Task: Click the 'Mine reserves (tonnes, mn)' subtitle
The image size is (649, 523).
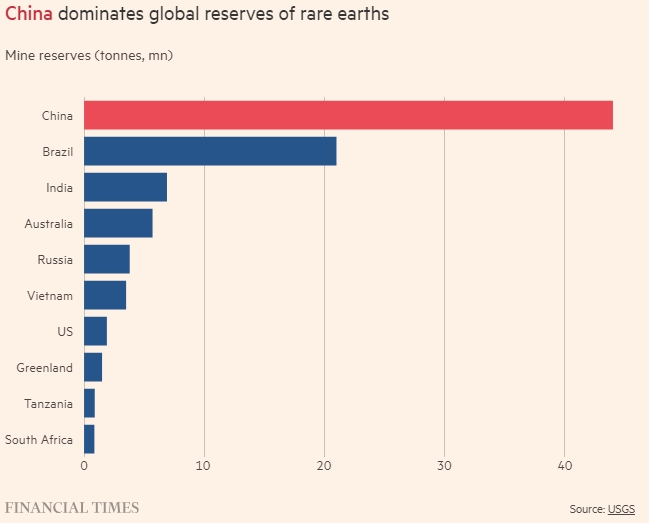Action: coord(89,55)
